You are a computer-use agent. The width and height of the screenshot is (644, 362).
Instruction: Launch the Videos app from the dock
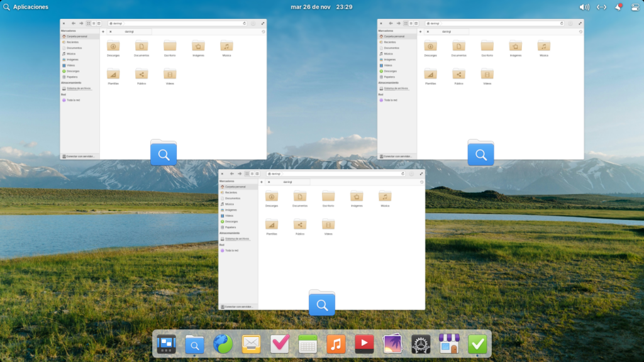tap(364, 343)
